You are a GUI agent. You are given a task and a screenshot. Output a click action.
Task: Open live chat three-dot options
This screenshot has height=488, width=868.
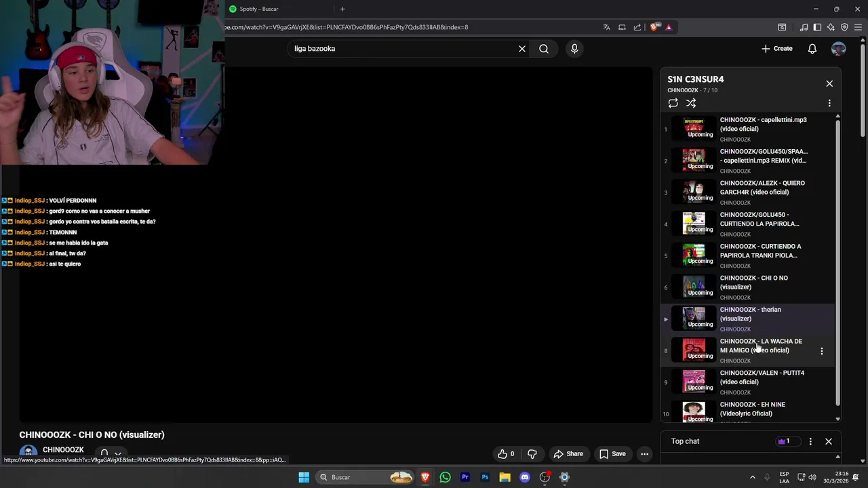tap(810, 441)
